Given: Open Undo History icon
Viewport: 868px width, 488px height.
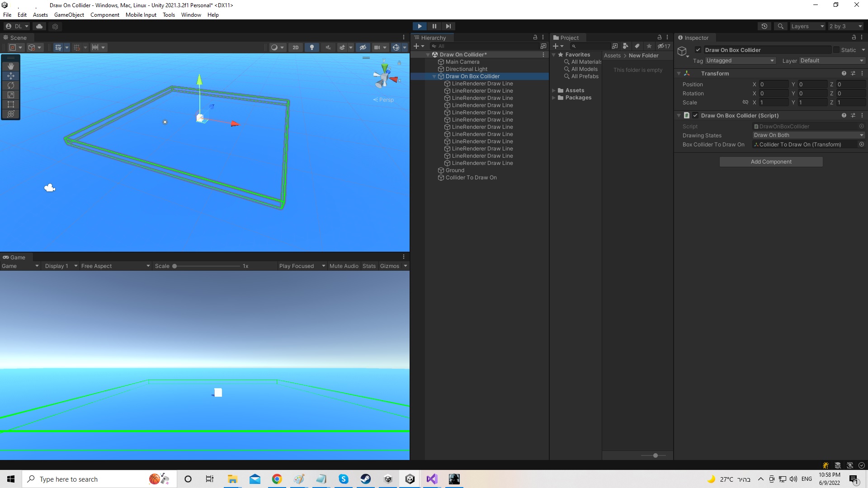Looking at the screenshot, I should 764,26.
